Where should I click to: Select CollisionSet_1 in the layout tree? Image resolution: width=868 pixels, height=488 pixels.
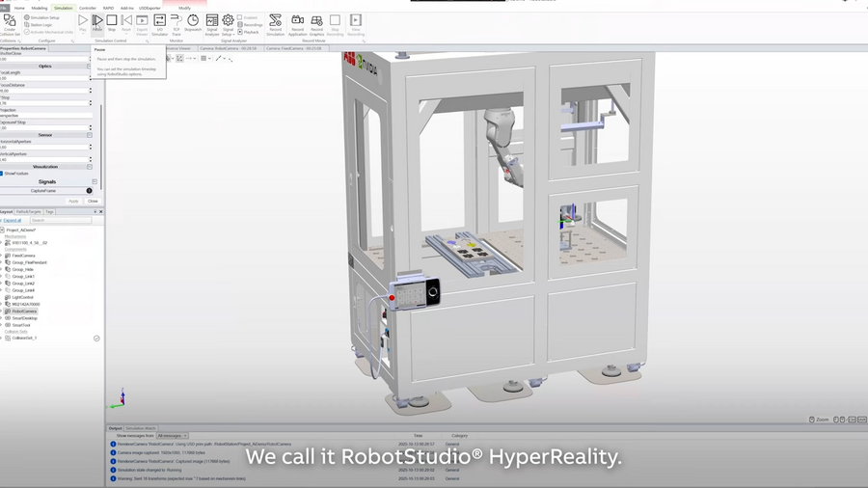coord(24,338)
